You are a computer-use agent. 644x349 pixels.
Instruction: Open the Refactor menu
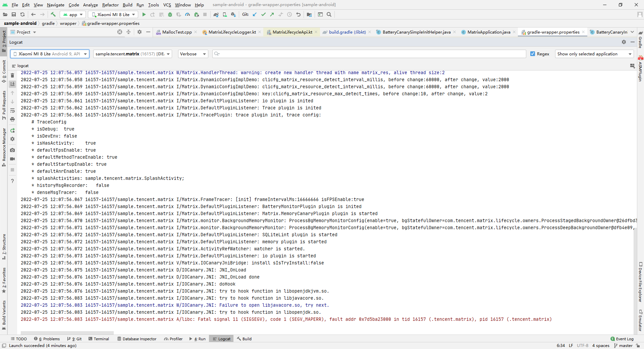click(110, 5)
